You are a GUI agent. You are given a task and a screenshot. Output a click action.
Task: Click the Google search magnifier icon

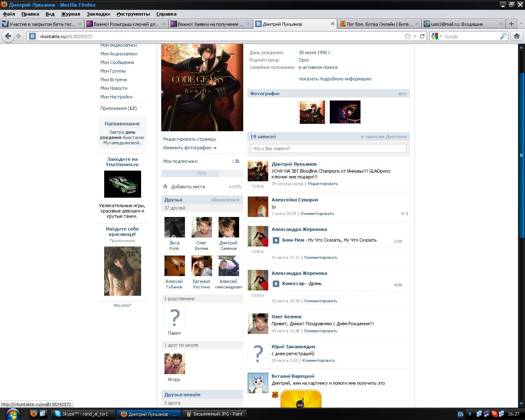pyautogui.click(x=503, y=36)
